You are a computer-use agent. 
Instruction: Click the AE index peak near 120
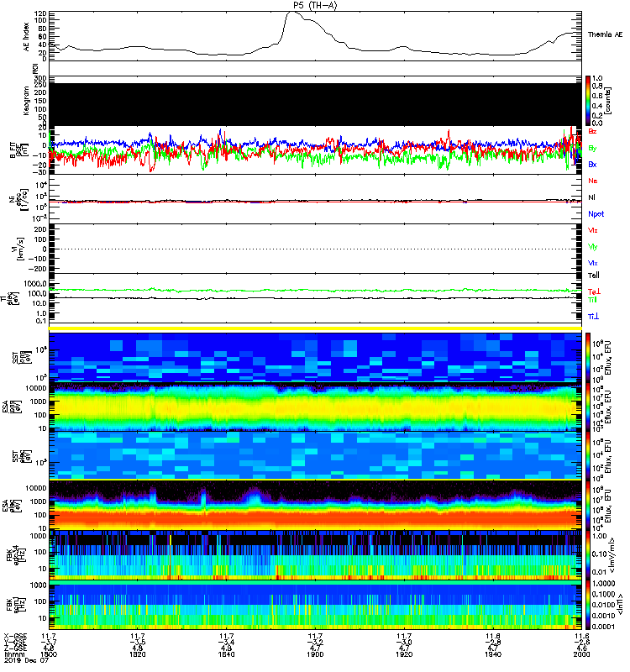[292, 13]
